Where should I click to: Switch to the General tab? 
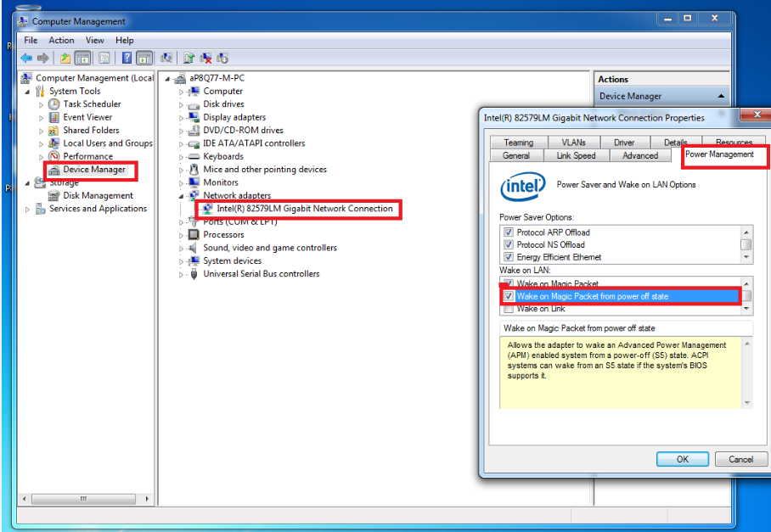point(516,156)
